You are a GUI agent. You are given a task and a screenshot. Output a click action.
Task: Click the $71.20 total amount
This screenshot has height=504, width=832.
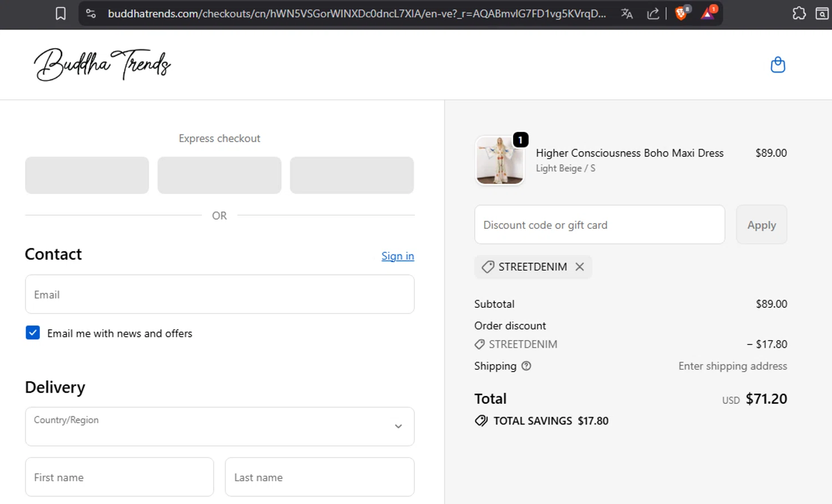coord(767,399)
